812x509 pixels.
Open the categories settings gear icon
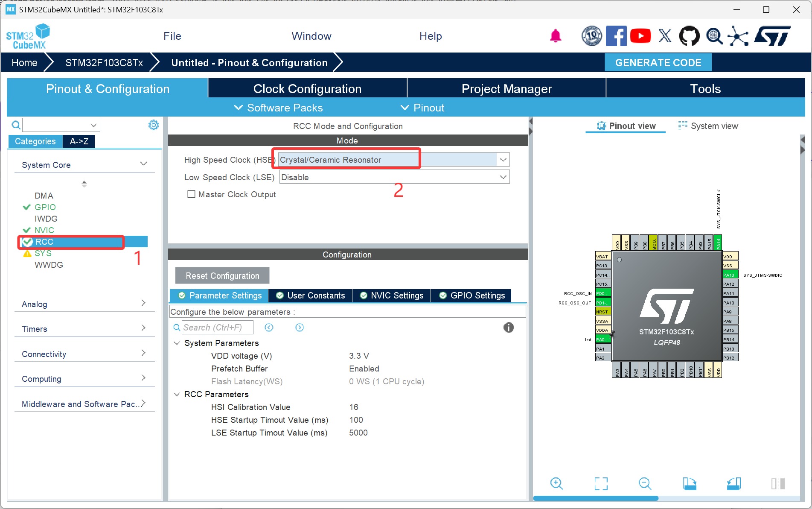coord(154,125)
